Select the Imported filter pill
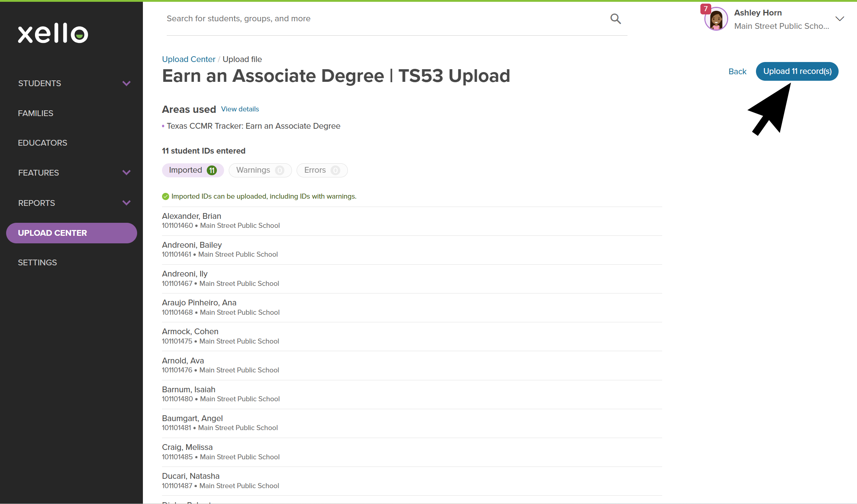Screen dimensions: 857x504 click(193, 170)
